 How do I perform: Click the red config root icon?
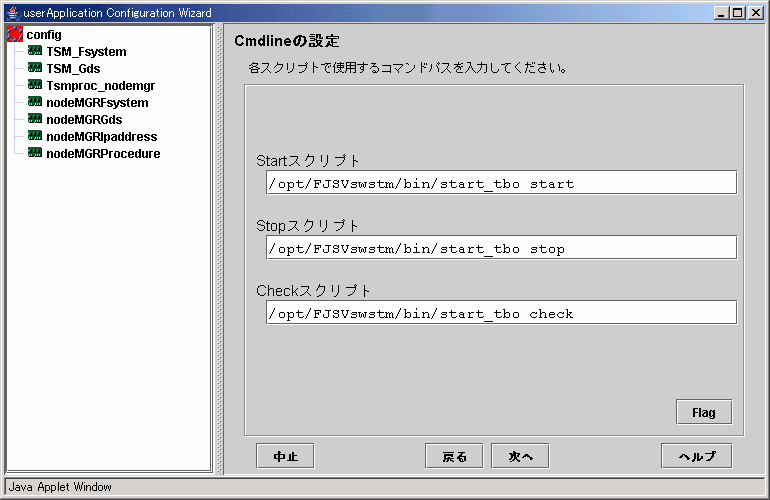pyautogui.click(x=15, y=34)
